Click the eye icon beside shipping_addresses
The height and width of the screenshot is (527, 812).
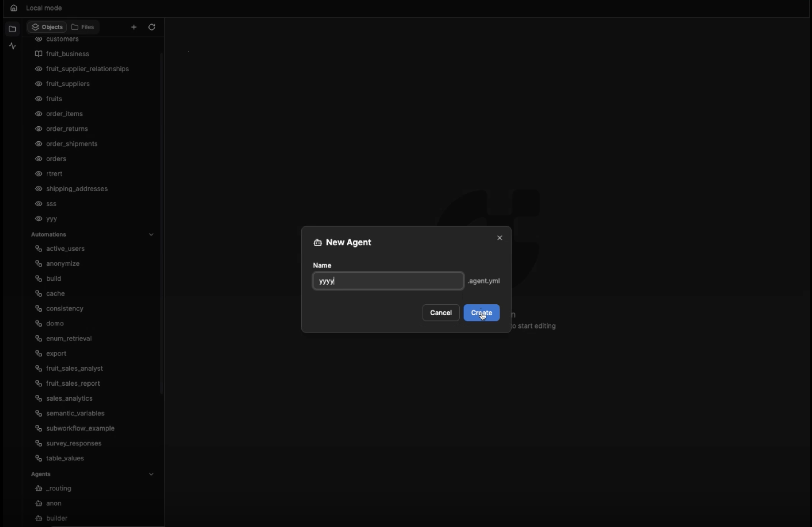(x=39, y=189)
